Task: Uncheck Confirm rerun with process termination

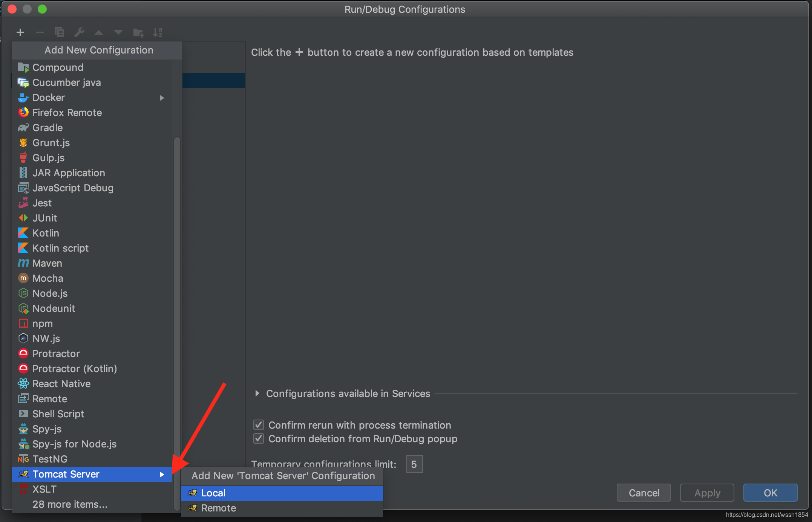Action: [259, 425]
